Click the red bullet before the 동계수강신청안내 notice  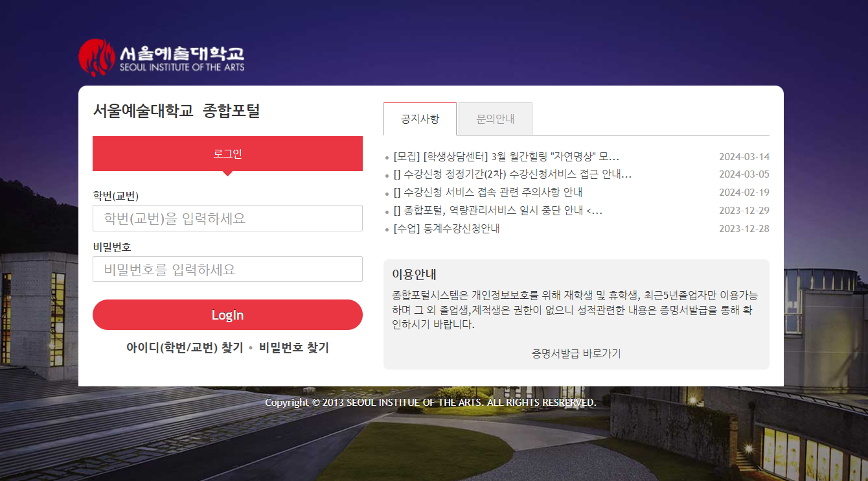click(389, 228)
